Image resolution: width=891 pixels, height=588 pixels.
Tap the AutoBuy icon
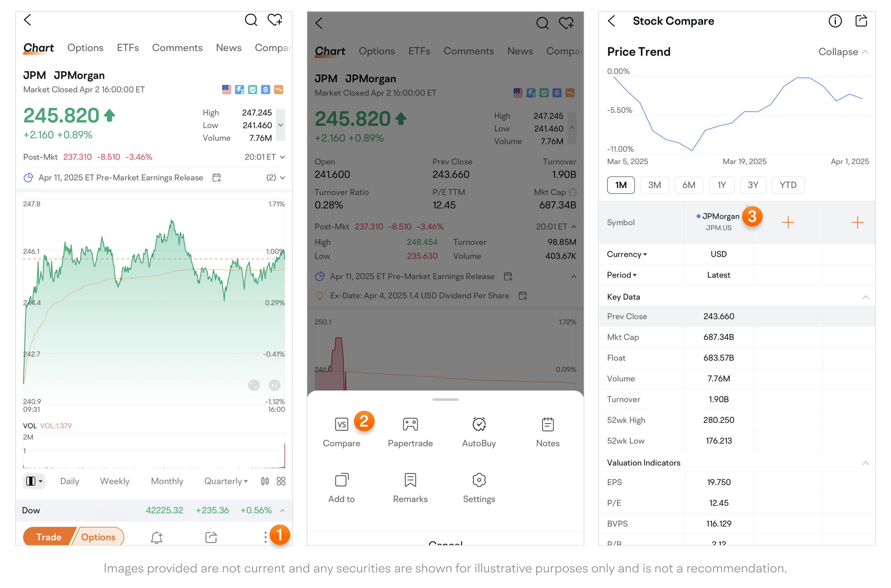479,424
